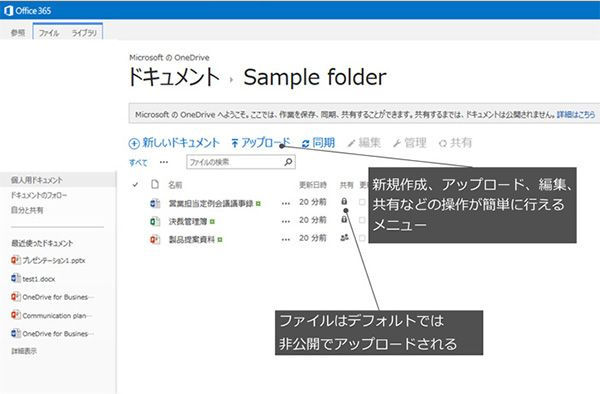The height and width of the screenshot is (394, 600).
Task: Open 決裁管理簿 workbook
Action: 188,221
